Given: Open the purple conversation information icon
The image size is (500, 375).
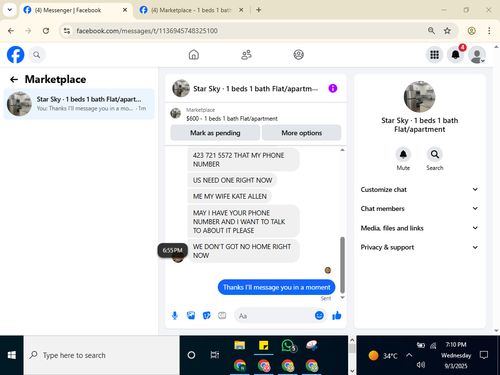Looking at the screenshot, I should pyautogui.click(x=333, y=88).
